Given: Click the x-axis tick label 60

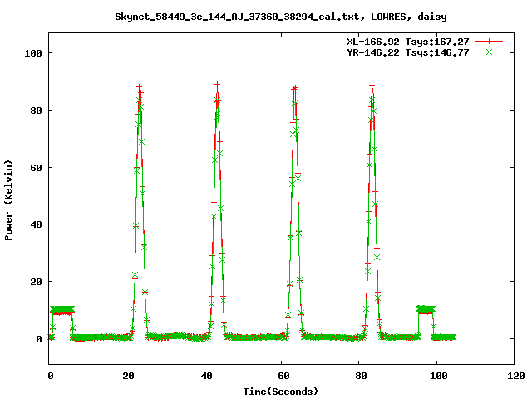Looking at the screenshot, I should point(283,376).
